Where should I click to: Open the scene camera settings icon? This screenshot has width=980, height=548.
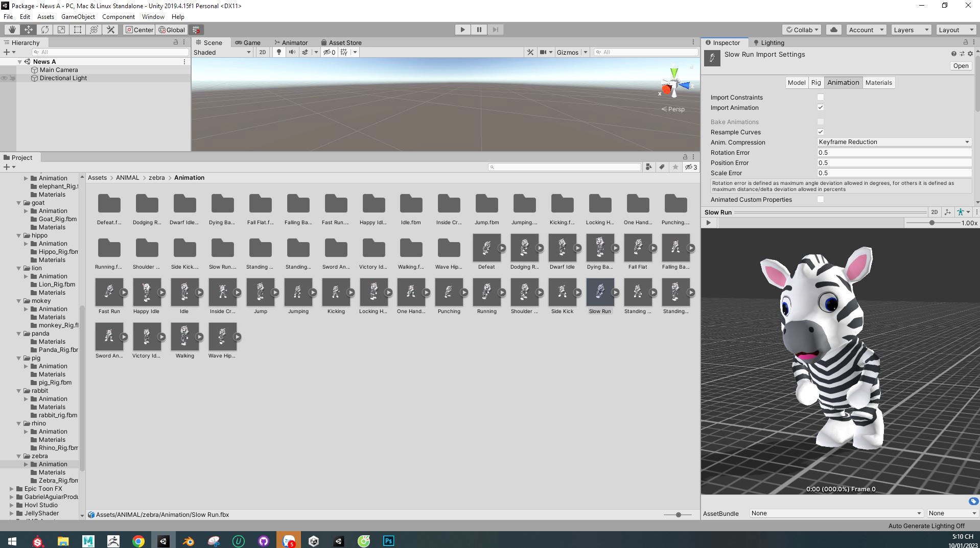(x=543, y=52)
